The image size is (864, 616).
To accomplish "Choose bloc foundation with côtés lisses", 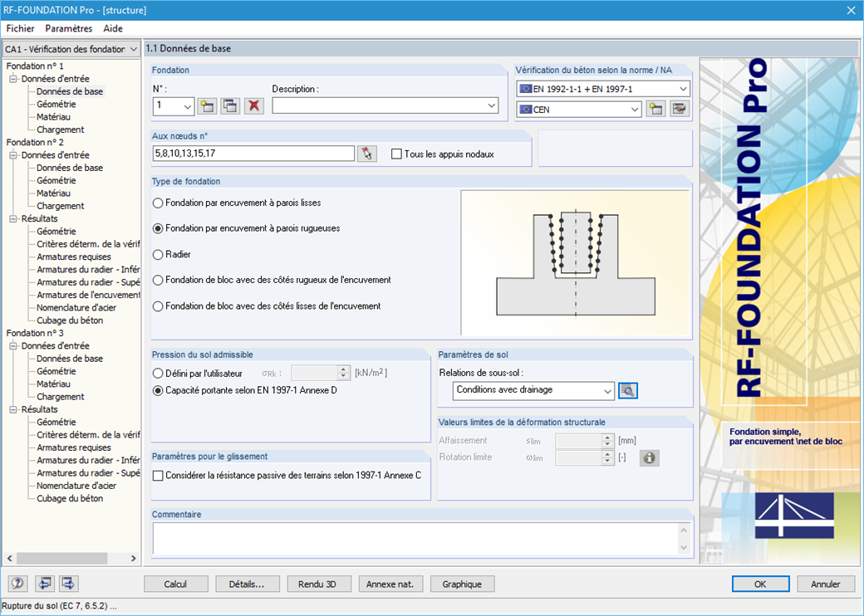I will tap(158, 306).
